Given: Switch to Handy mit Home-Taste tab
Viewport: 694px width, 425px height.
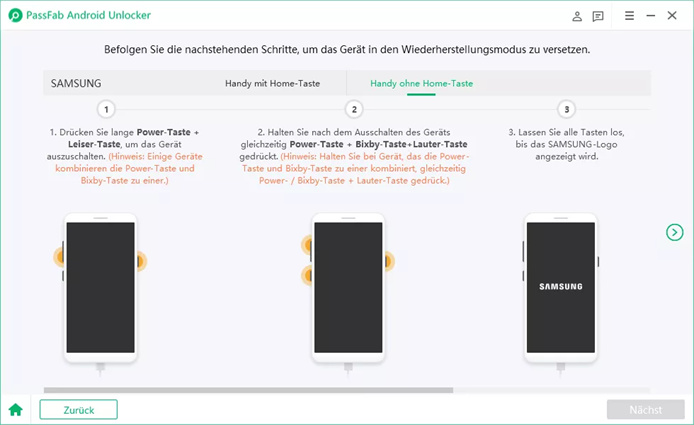Looking at the screenshot, I should pos(272,83).
